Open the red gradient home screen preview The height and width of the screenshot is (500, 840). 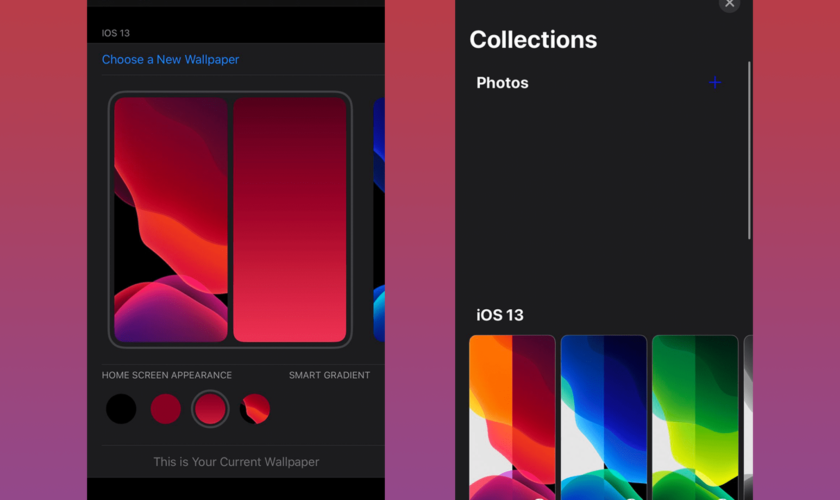click(x=290, y=220)
